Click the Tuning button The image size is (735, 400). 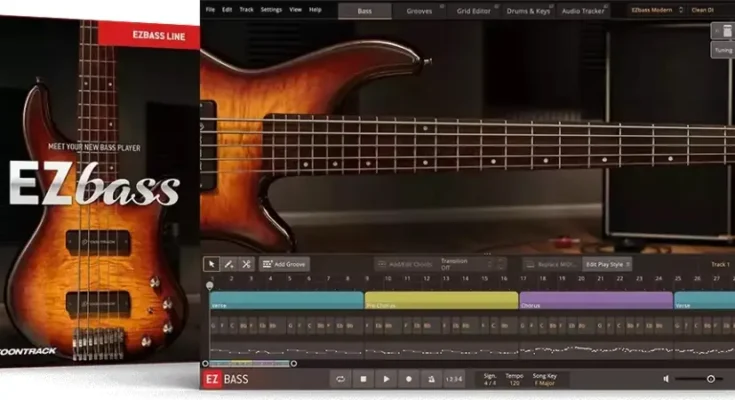coord(723,49)
